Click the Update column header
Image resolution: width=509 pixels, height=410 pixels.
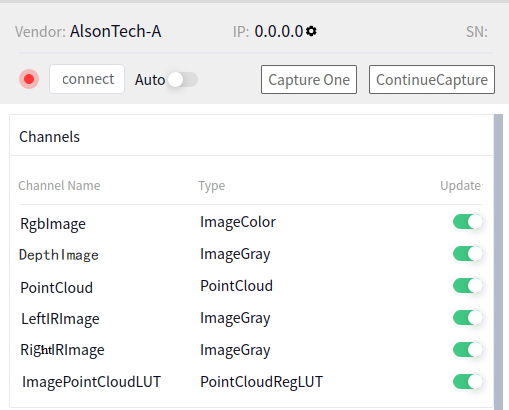(x=461, y=186)
